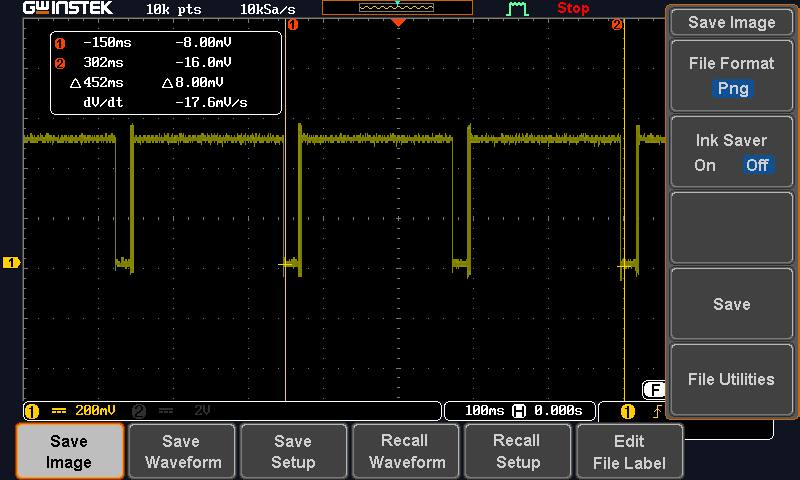Select cursor 1 marker at top of graticule
This screenshot has height=480, width=800.
pyautogui.click(x=292, y=24)
